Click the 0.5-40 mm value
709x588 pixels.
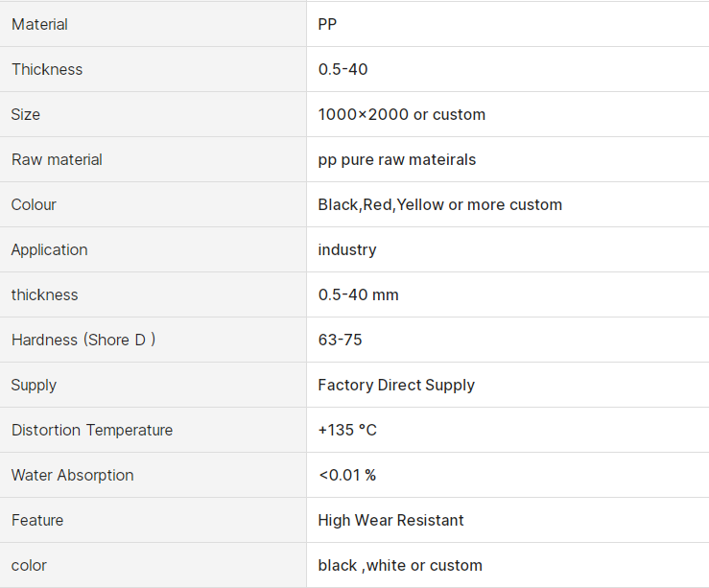[358, 294]
